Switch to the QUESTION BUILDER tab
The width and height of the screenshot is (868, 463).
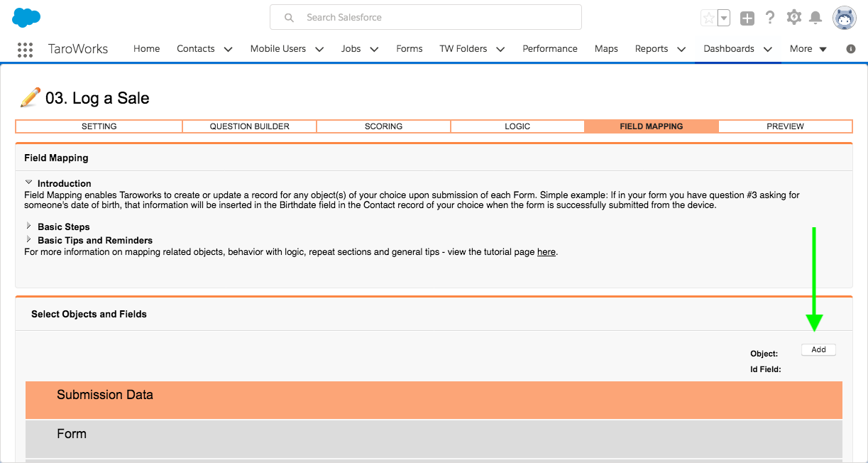tap(250, 126)
